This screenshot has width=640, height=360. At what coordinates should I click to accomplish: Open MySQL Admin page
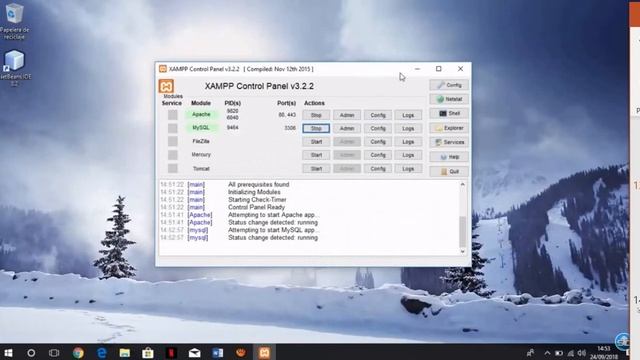[x=347, y=128]
